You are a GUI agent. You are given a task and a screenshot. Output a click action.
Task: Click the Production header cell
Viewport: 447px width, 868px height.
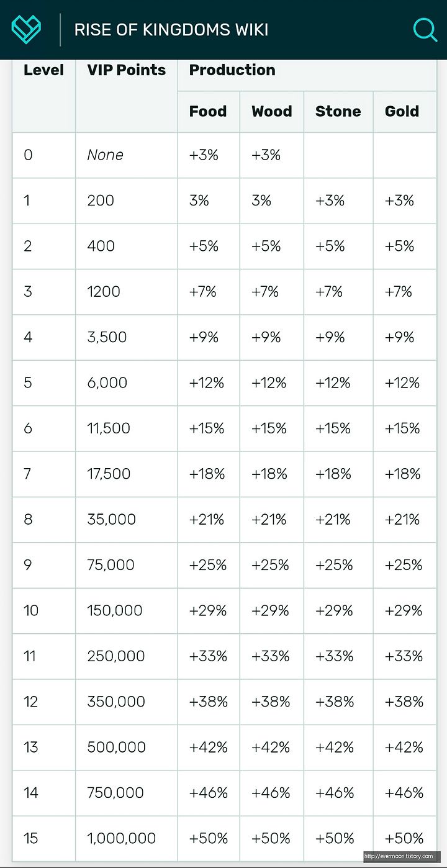point(307,75)
